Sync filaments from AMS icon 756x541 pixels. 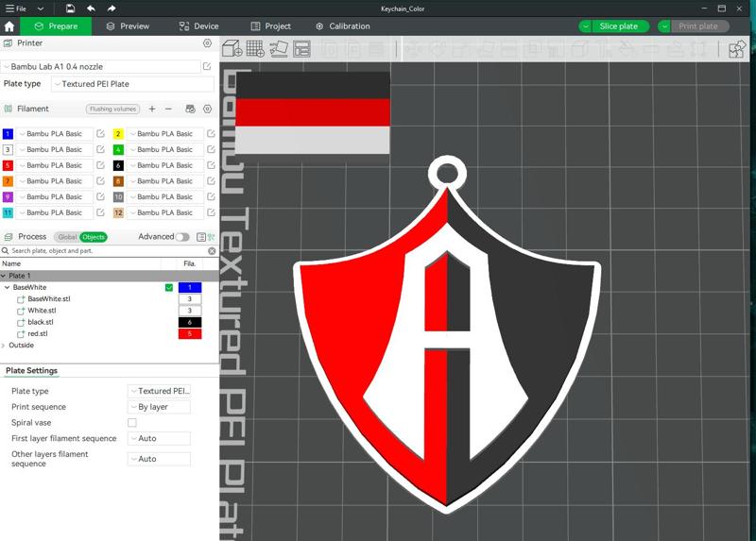(191, 109)
